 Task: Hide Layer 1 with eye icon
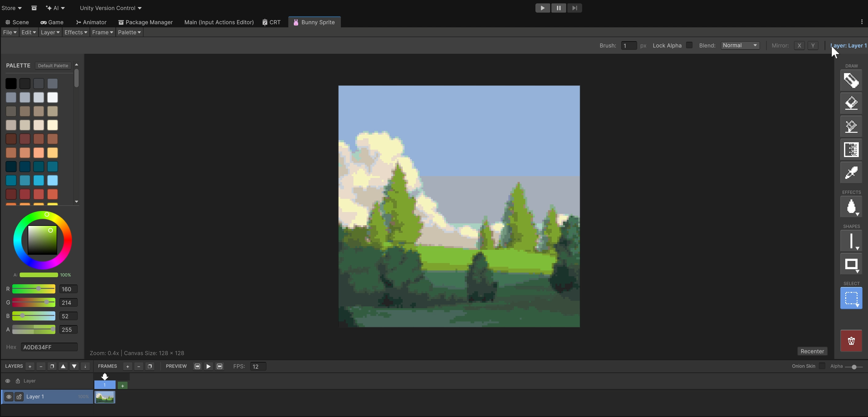9,397
